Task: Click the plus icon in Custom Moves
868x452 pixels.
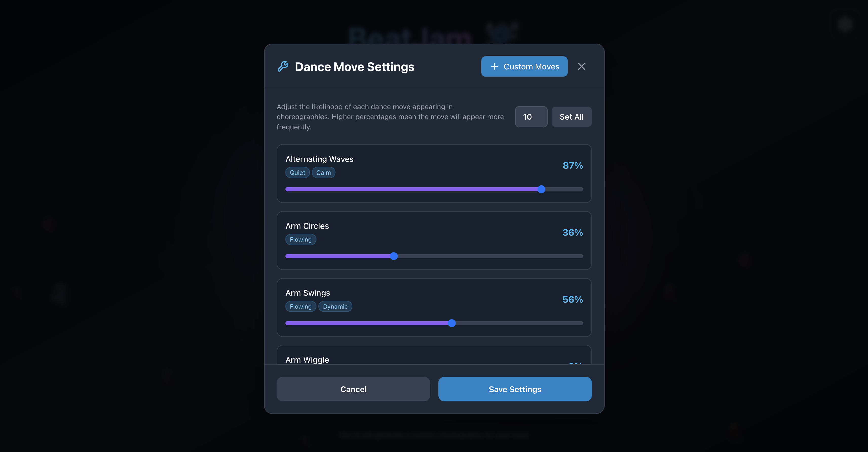Action: tap(494, 66)
